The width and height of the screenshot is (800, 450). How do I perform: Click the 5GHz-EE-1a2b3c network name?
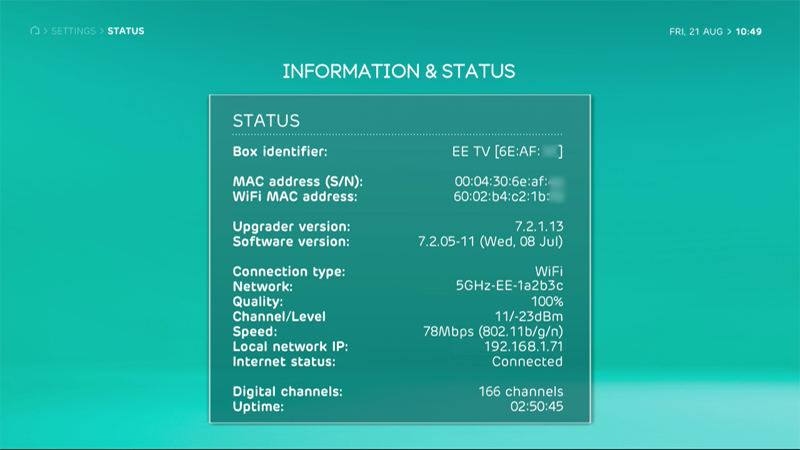pos(509,286)
